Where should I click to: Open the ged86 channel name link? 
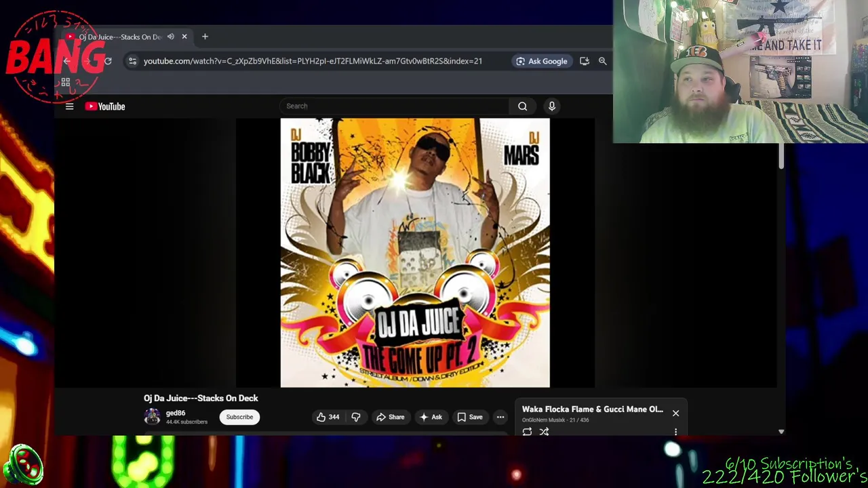tap(176, 413)
